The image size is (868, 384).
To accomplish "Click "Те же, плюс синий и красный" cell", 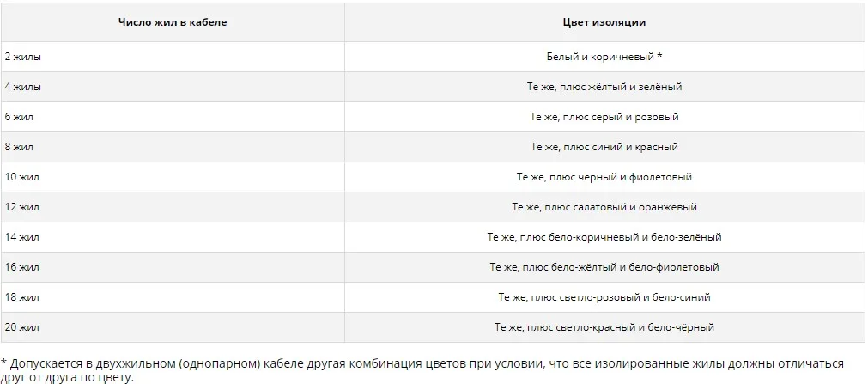I will click(604, 147).
